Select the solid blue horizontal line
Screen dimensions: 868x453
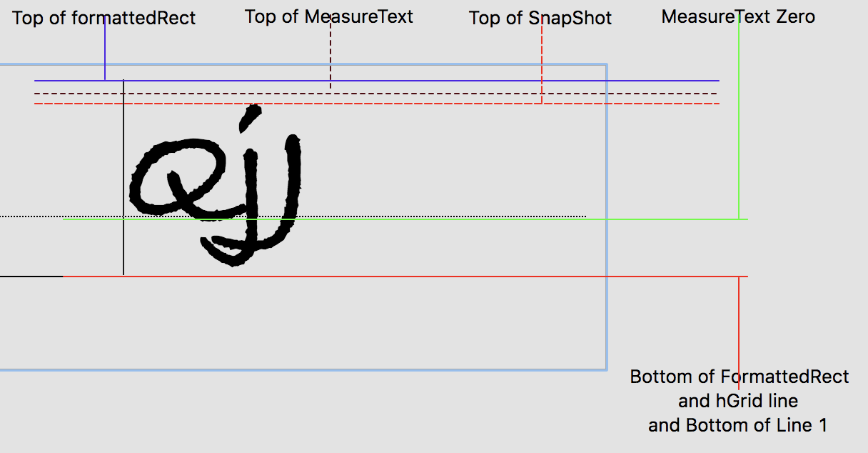coord(428,81)
